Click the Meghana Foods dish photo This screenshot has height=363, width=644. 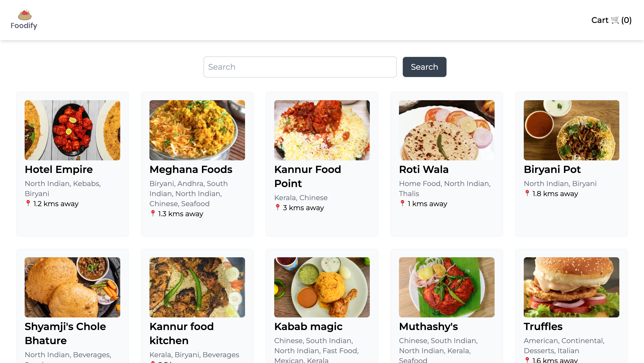pos(197,130)
